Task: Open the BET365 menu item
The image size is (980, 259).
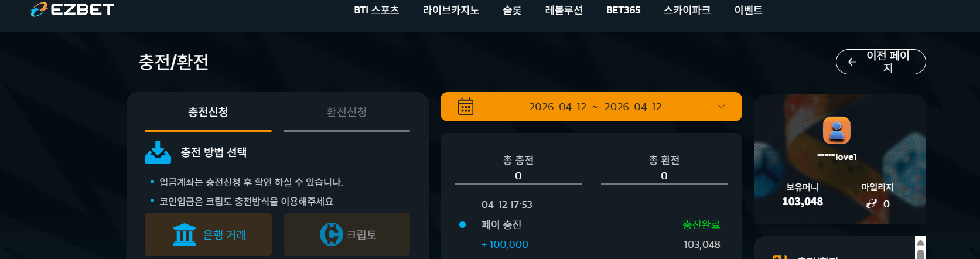Action: [x=623, y=10]
